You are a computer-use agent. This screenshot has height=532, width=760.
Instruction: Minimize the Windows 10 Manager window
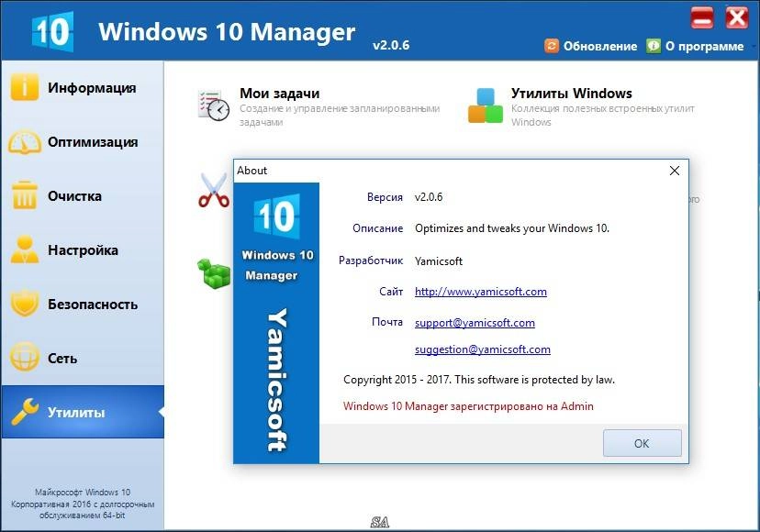point(702,18)
